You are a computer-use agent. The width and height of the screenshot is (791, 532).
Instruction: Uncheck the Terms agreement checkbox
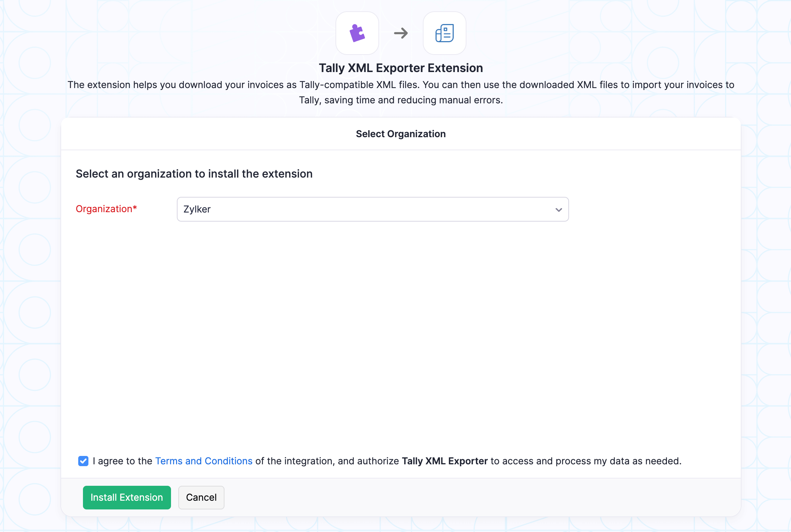83,461
